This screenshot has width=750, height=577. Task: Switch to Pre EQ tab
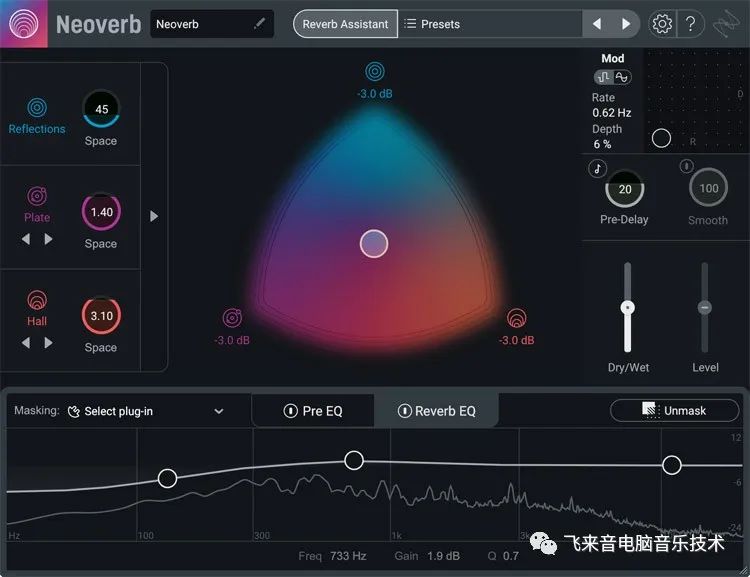pyautogui.click(x=313, y=411)
